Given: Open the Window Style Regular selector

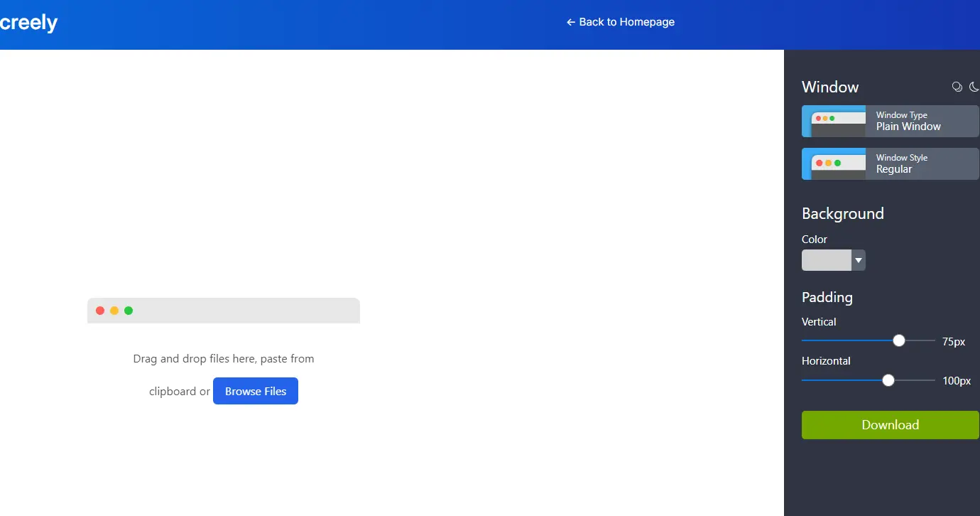Looking at the screenshot, I should 891,163.
